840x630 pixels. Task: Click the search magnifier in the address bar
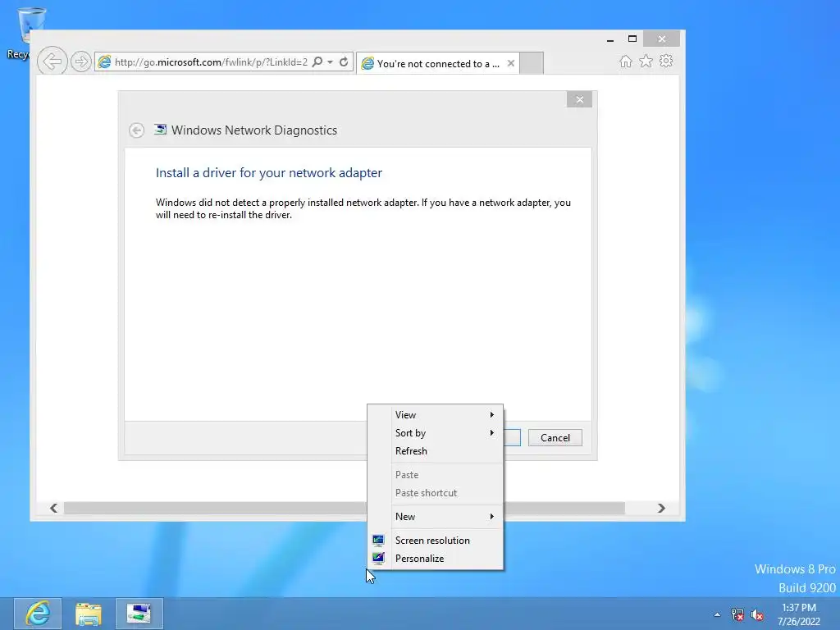pyautogui.click(x=317, y=62)
